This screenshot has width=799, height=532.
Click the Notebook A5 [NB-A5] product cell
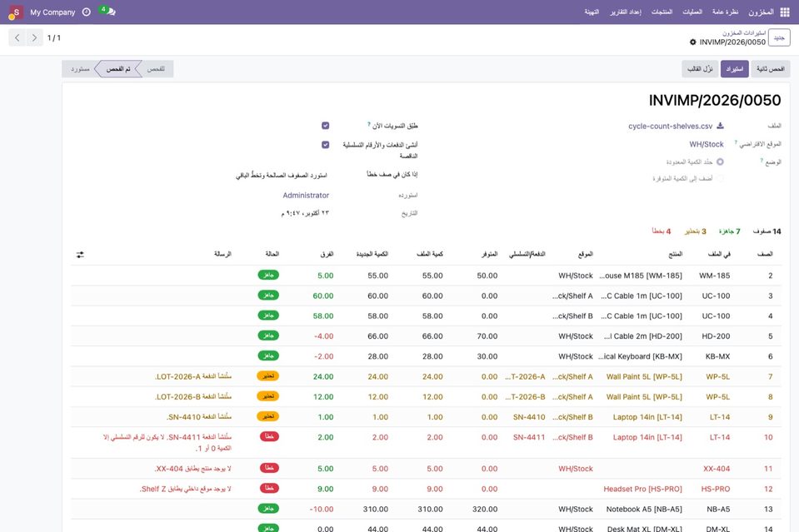[x=644, y=509]
